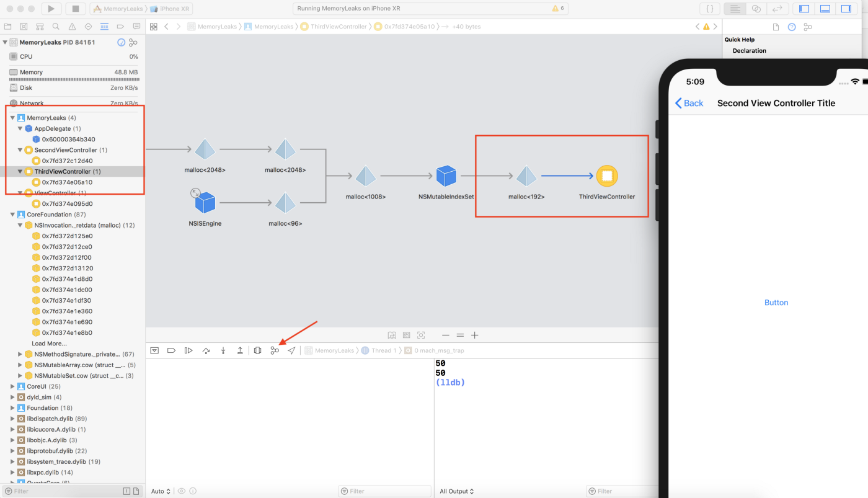Screen dimensions: 868x498
Task: Open the Source Control navigator
Action: 24,27
